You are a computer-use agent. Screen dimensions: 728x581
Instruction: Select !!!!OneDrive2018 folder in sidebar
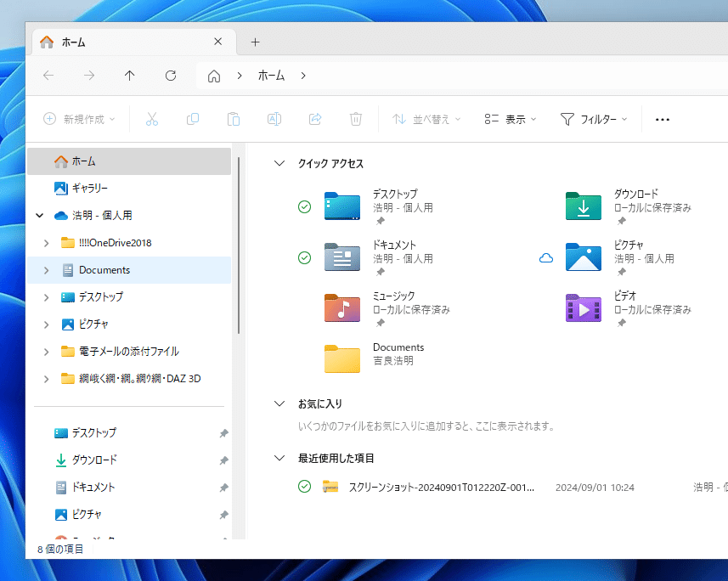(129, 243)
